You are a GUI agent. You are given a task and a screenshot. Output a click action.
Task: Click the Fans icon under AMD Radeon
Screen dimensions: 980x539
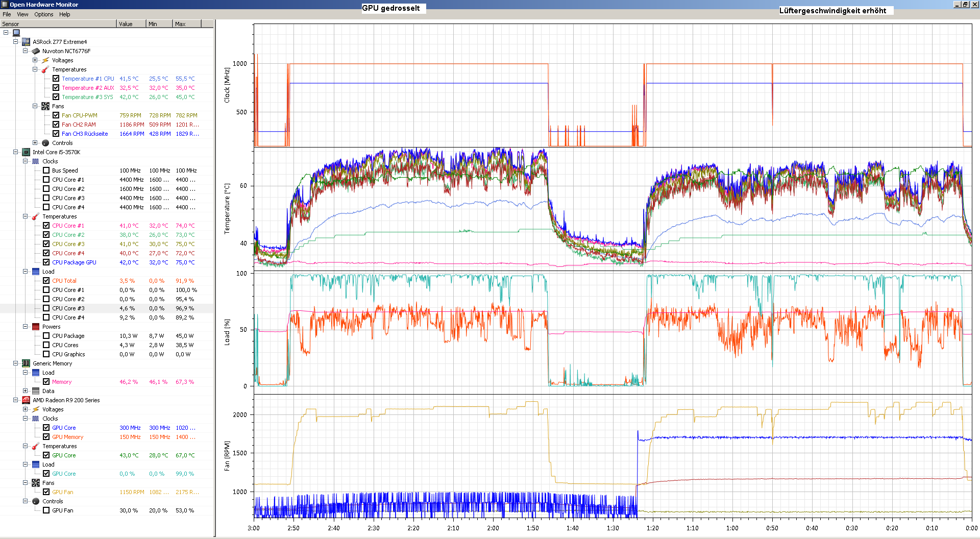pyautogui.click(x=36, y=483)
